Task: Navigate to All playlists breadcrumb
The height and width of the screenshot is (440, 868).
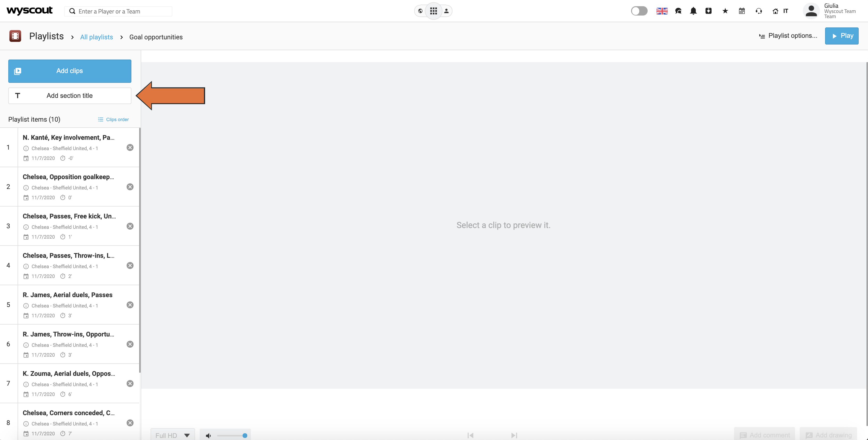Action: pos(96,37)
